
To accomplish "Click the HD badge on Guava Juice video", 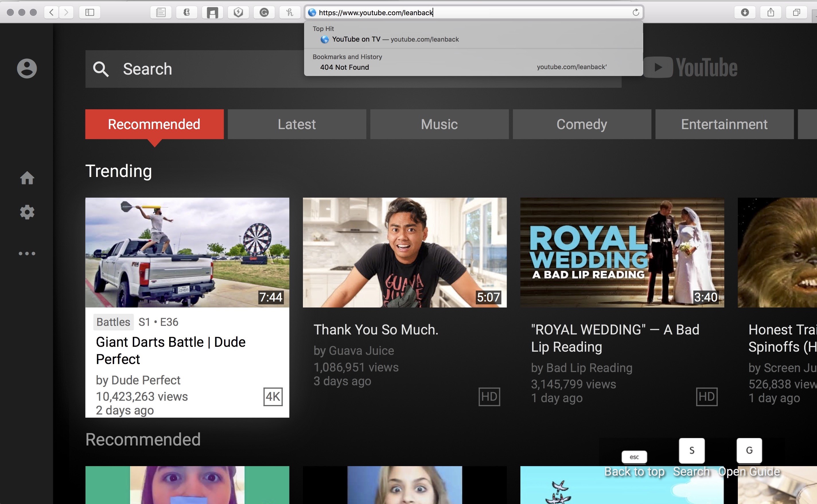I will tap(489, 396).
